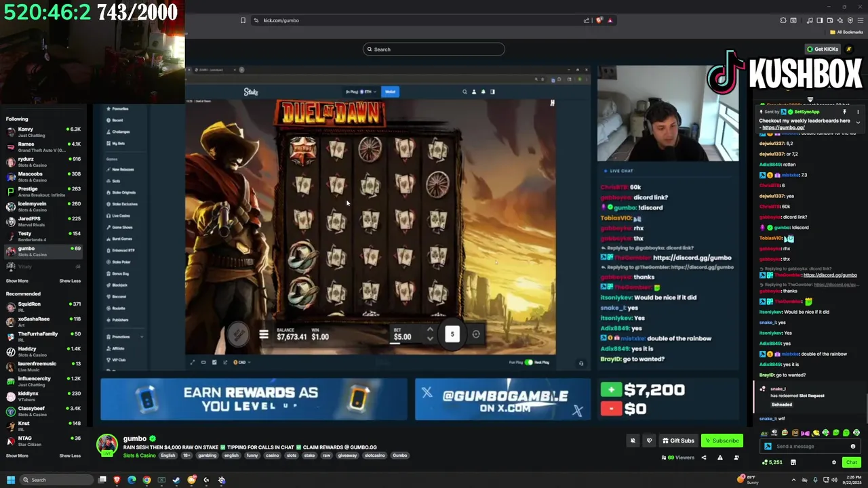Open SquidRon recommended channel
868x488 pixels.
pos(42,306)
